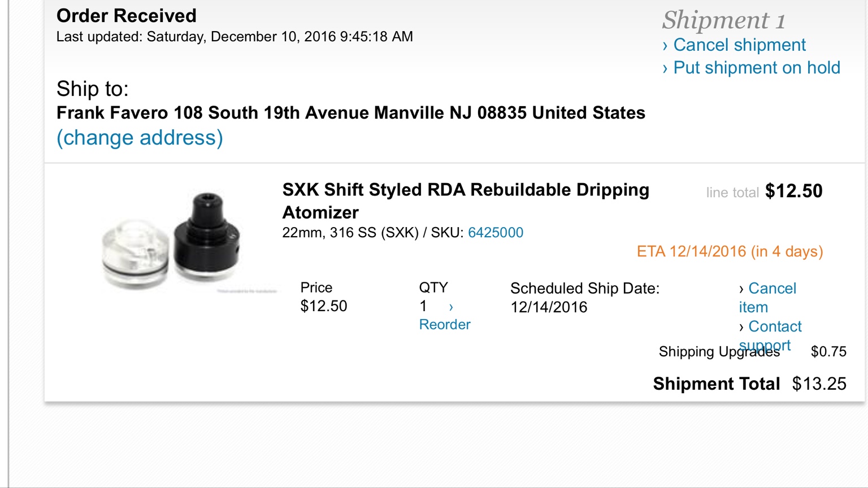Click the orange ETA 12/14/2016 text

[x=730, y=251]
